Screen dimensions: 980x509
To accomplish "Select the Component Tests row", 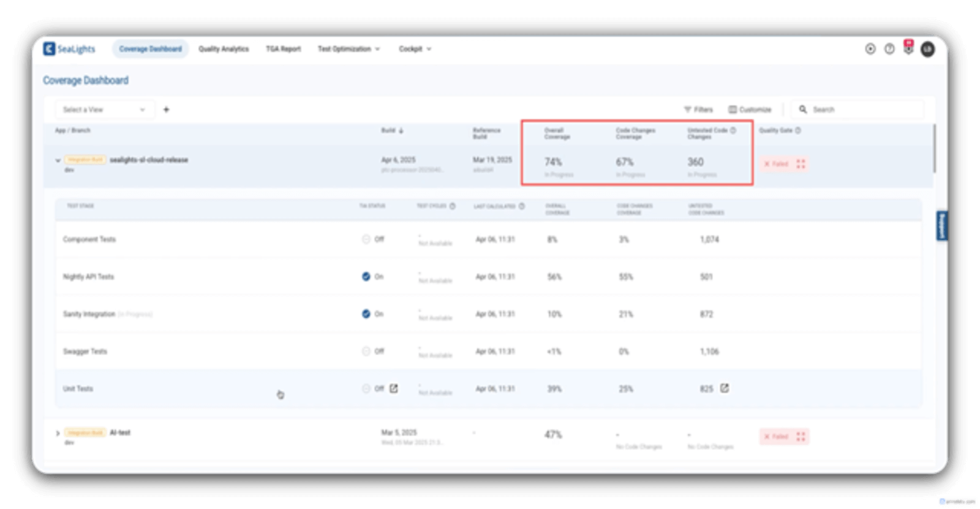I will [488, 239].
